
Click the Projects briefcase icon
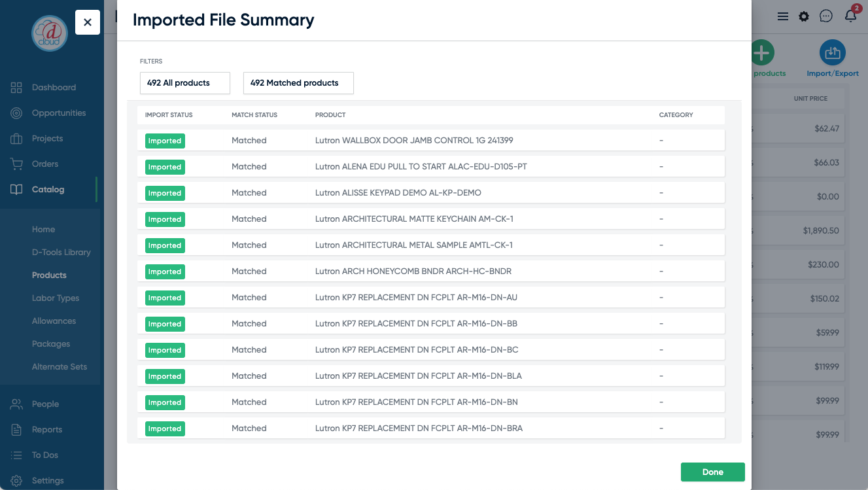tap(16, 139)
